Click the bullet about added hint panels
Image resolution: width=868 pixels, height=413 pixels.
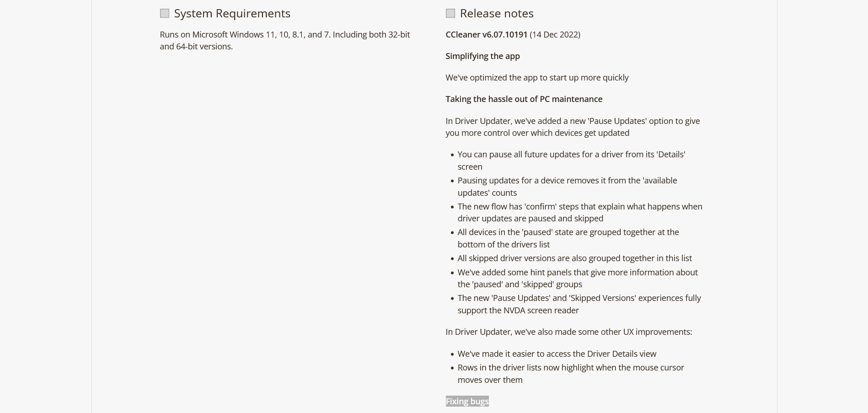click(x=577, y=278)
